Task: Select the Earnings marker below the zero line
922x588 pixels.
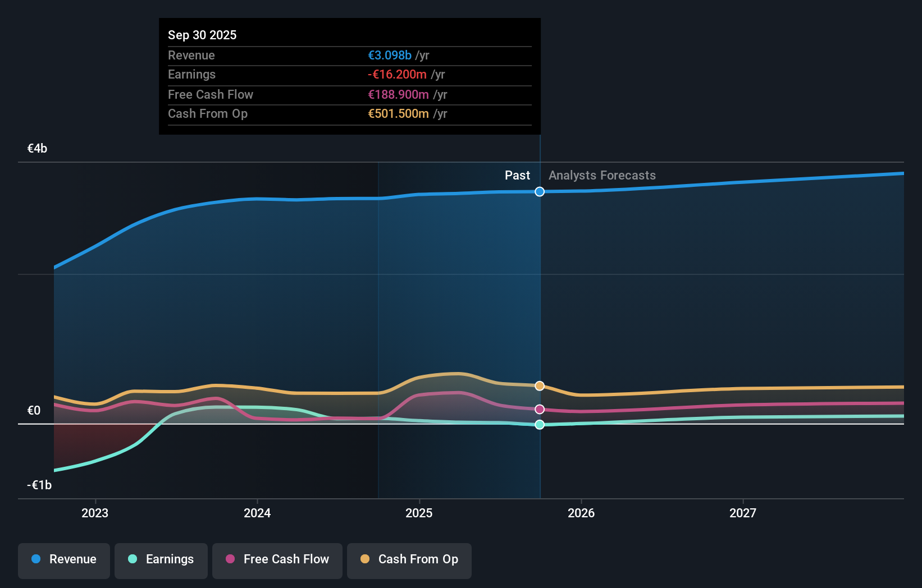Action: (x=540, y=425)
